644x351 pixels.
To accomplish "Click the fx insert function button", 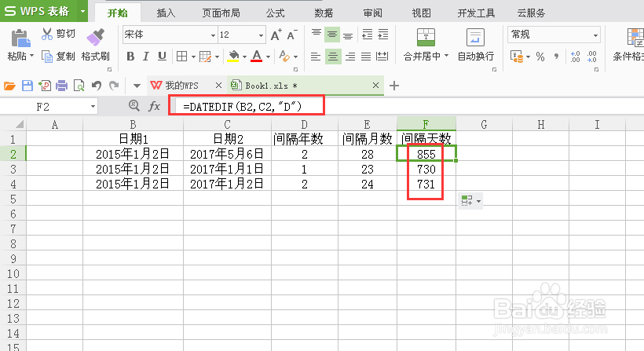I will [154, 106].
